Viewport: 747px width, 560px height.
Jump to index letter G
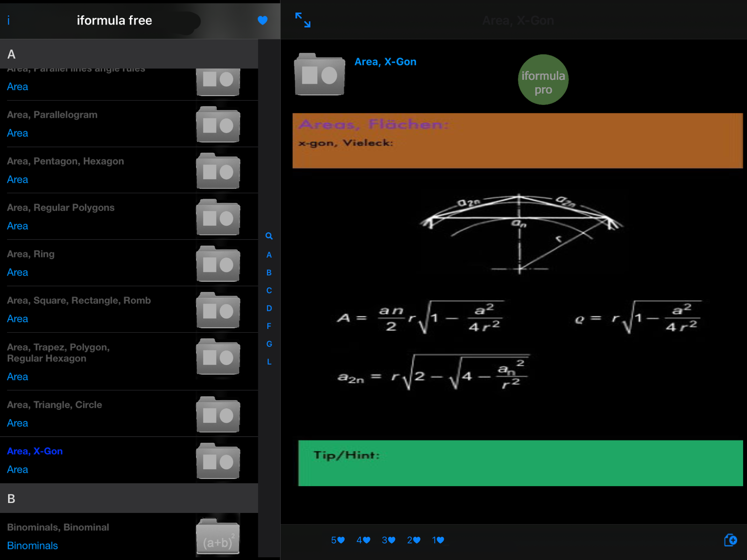(269, 344)
